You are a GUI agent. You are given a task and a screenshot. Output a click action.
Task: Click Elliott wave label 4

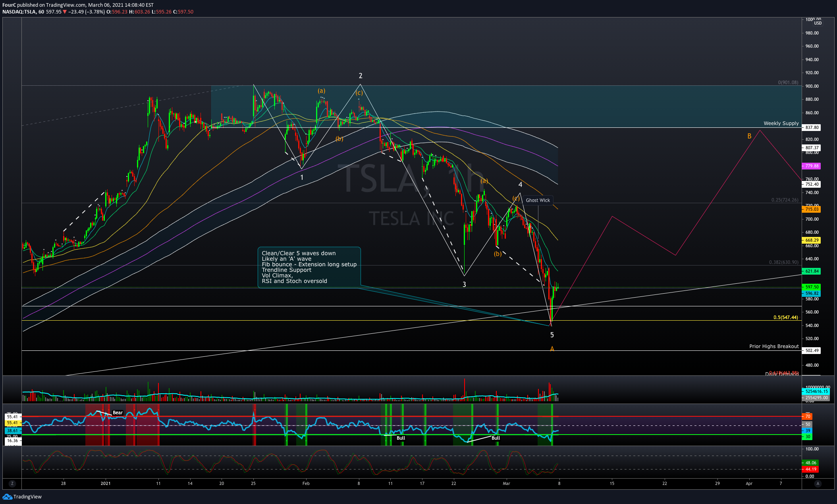point(520,185)
